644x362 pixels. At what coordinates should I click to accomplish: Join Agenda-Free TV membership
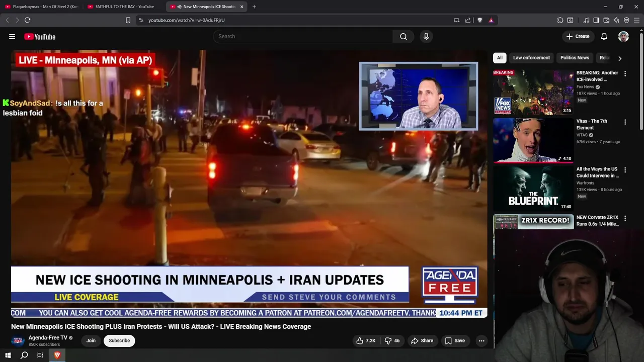point(91,340)
